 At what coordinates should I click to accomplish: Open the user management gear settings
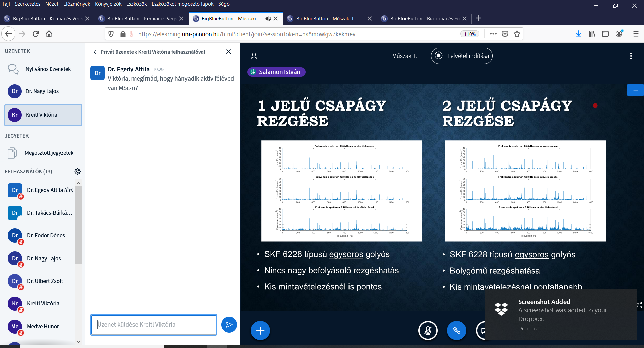click(78, 171)
